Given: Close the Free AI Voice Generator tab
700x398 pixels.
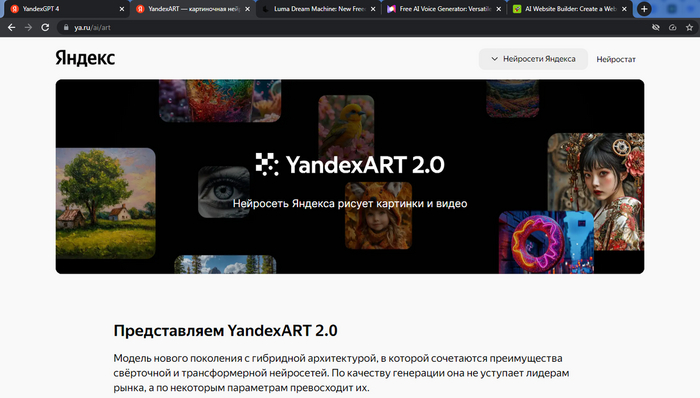Looking at the screenshot, I should [499, 9].
